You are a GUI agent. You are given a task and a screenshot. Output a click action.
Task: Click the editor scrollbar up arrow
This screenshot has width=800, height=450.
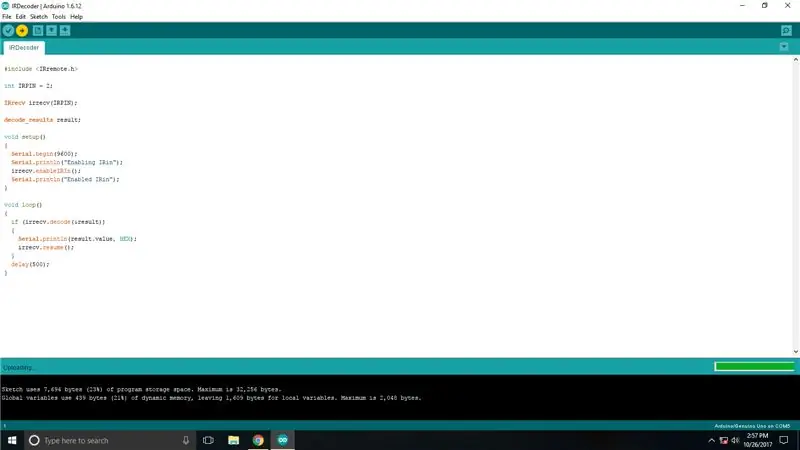[x=796, y=60]
